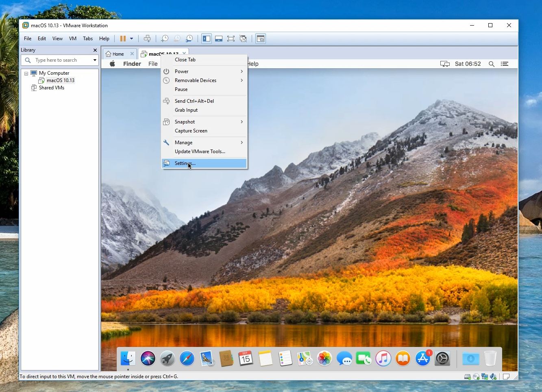Open App Store icon with badge in Dock
Viewport: 542px width, 392px height.
423,358
